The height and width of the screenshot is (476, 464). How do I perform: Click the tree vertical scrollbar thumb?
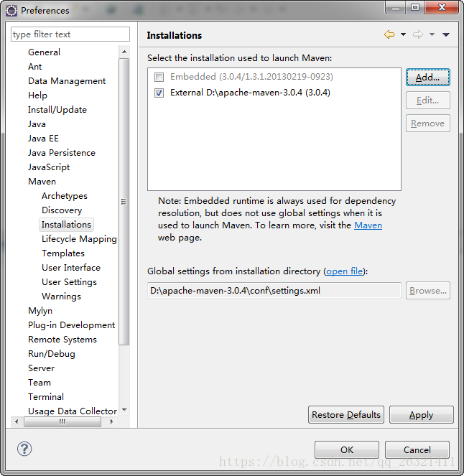124,202
